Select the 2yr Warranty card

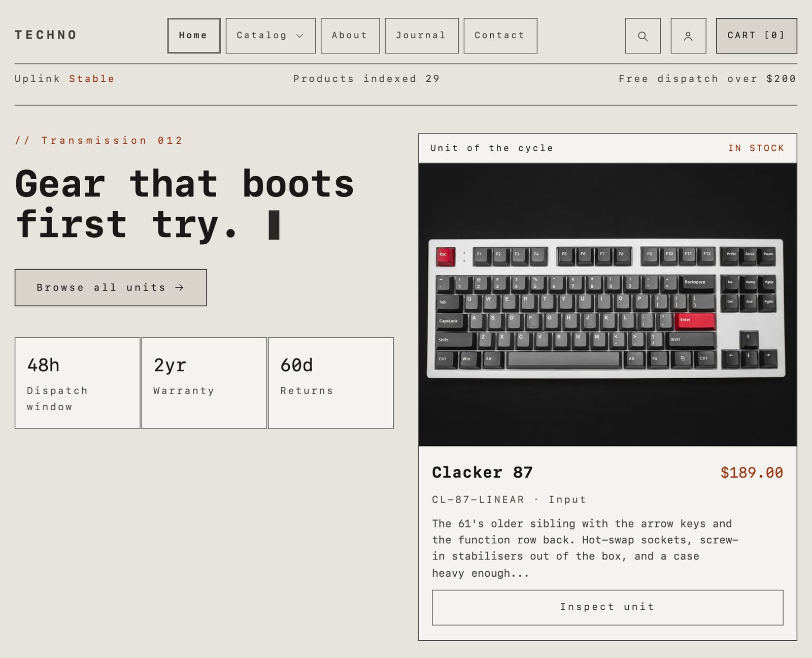[x=204, y=383]
